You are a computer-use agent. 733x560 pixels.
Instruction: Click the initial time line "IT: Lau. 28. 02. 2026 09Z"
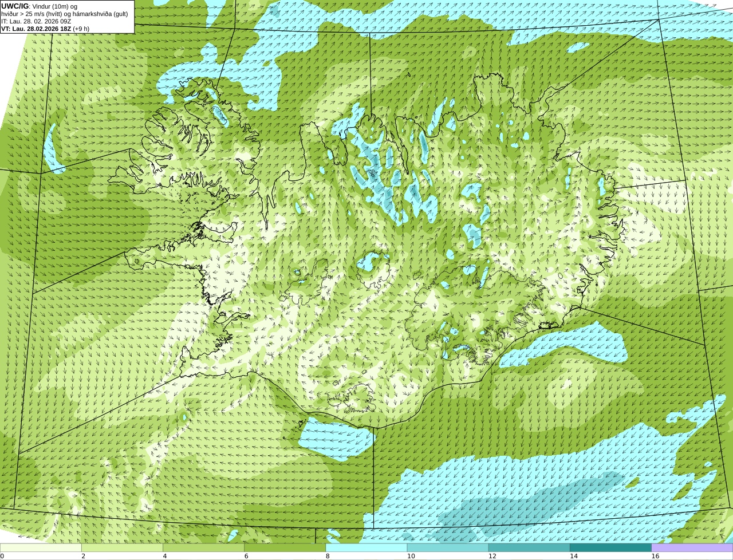point(36,21)
